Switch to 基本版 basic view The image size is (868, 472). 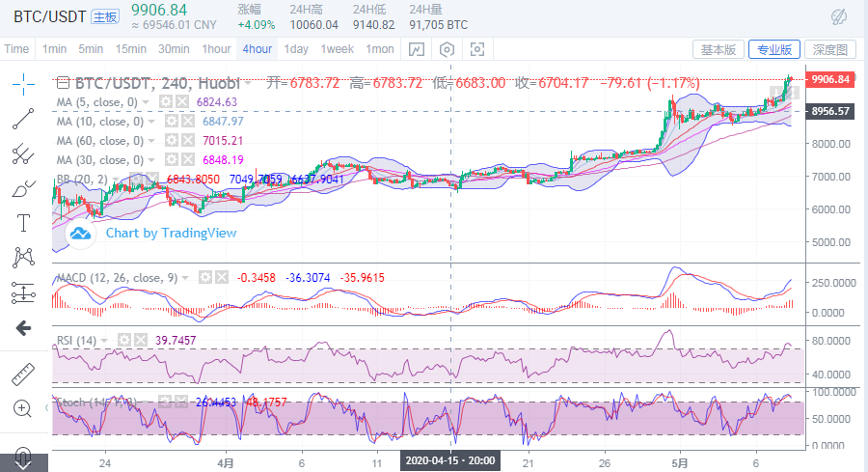pyautogui.click(x=719, y=49)
